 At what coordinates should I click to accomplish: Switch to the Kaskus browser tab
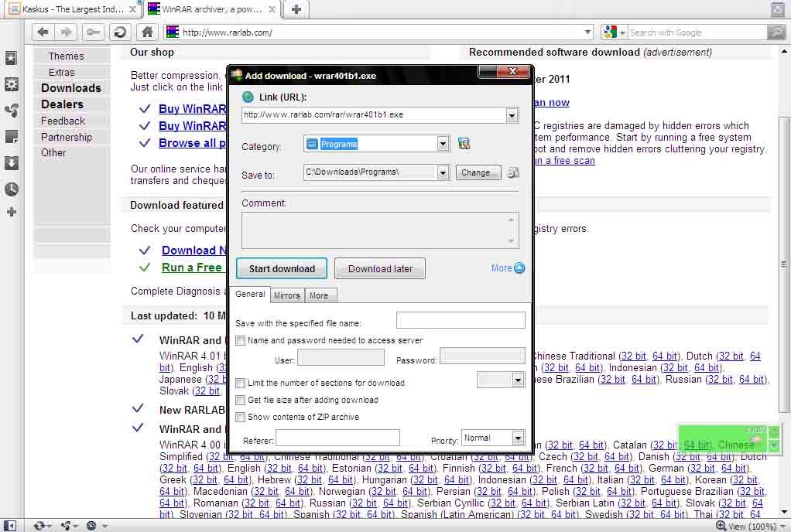[x=74, y=9]
